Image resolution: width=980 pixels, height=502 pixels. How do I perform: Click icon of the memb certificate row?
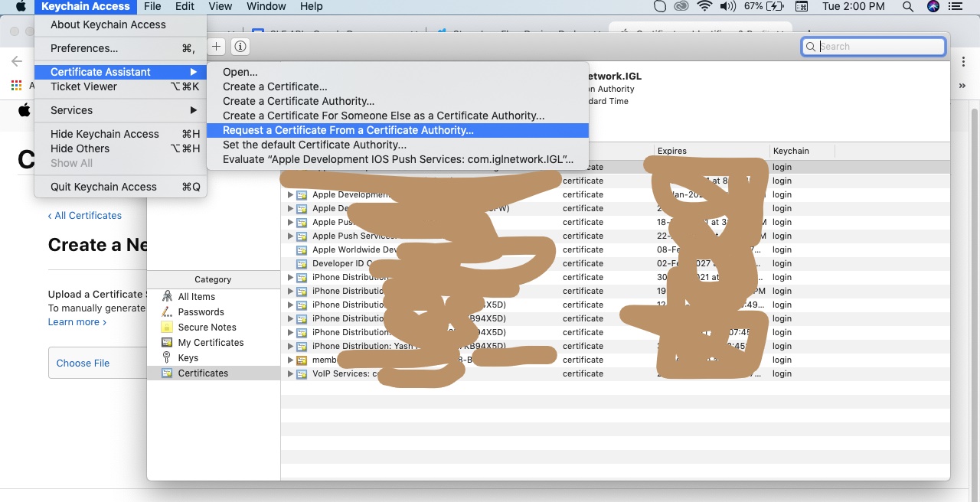click(x=302, y=360)
